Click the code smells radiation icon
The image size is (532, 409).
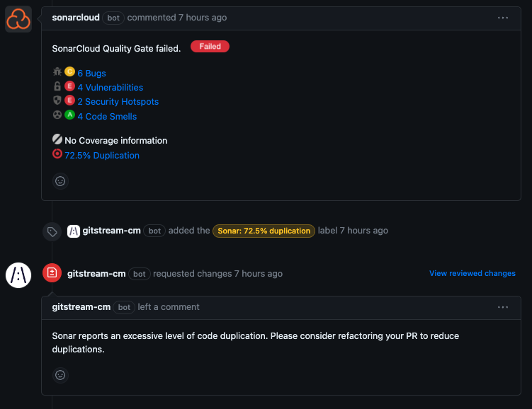[57, 115]
